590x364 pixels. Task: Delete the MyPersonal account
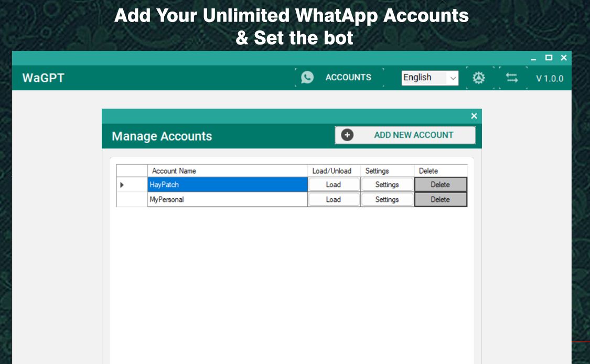(441, 199)
